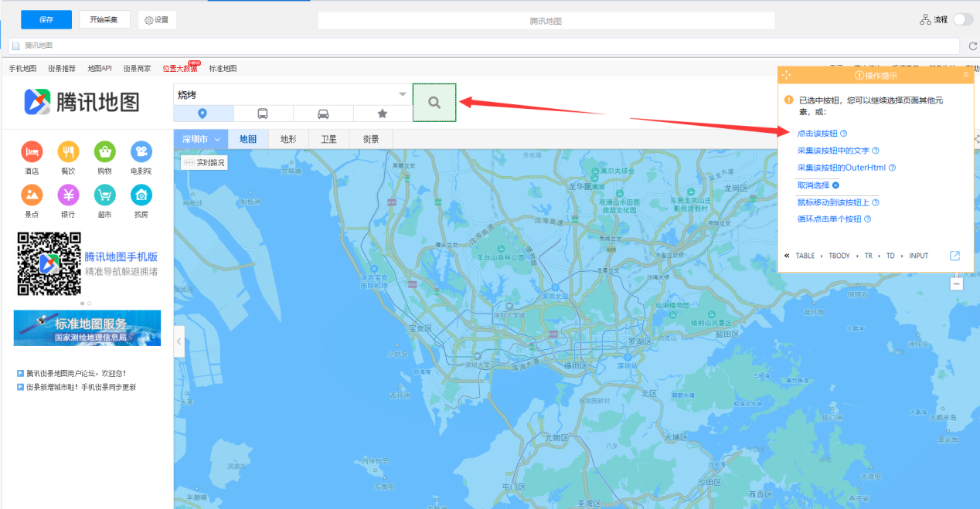Open the search box dropdown arrow
The image size is (980, 509).
[x=402, y=94]
